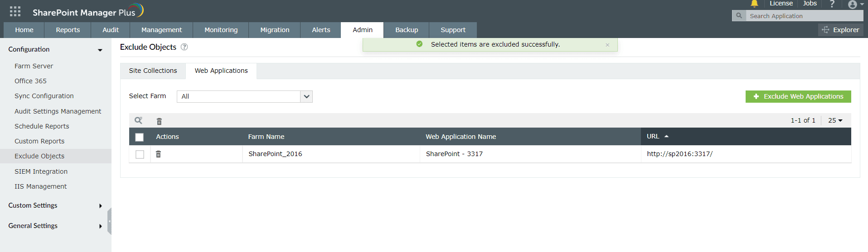Open the License link
This screenshot has width=868, height=252.
(781, 4)
